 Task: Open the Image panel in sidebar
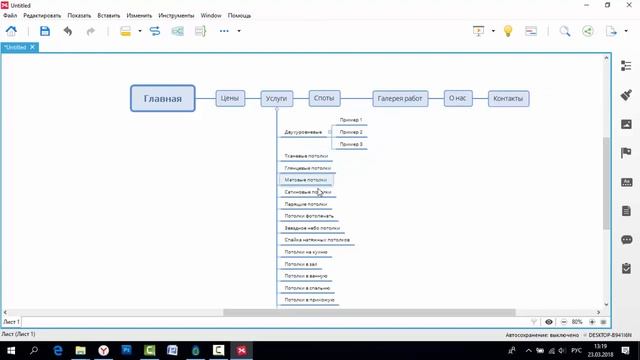pos(626,124)
